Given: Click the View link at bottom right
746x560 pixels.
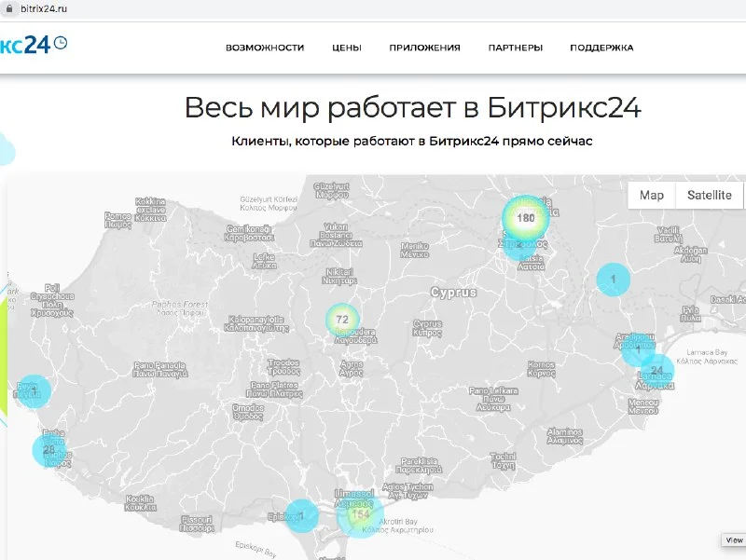Looking at the screenshot, I should (733, 540).
